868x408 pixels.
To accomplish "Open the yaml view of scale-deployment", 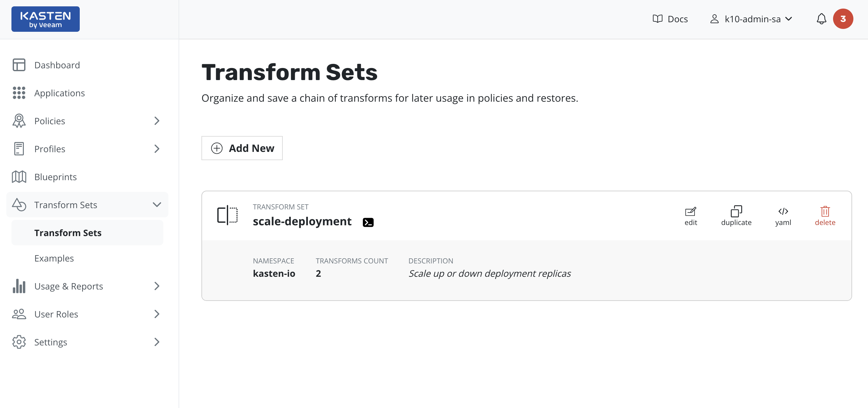I will pos(783,216).
